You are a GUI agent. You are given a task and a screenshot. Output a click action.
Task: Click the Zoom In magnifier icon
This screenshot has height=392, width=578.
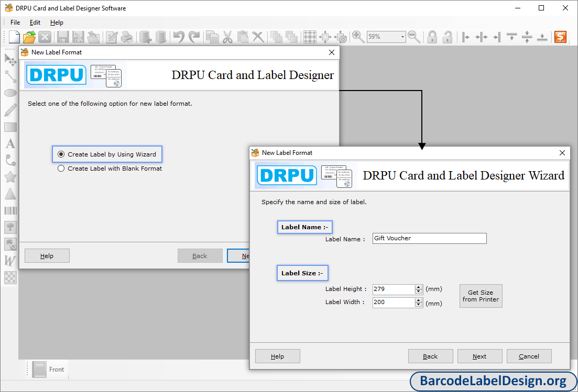358,37
